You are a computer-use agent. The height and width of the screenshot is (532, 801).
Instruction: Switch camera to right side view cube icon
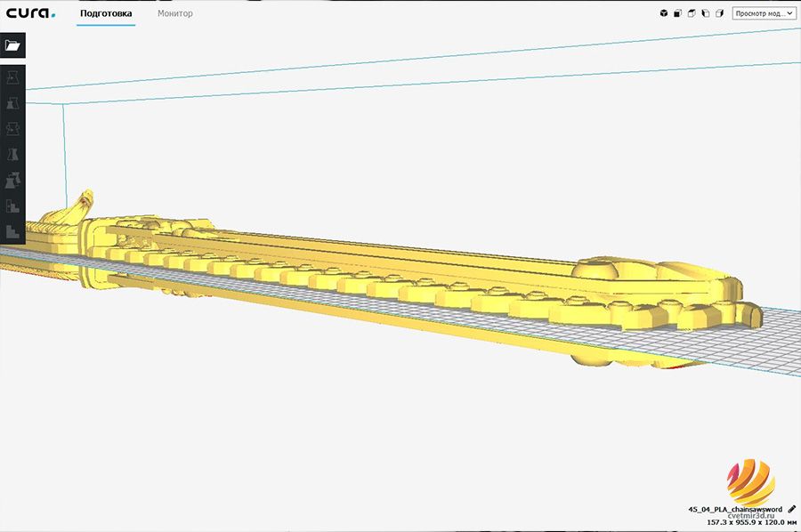pos(719,13)
